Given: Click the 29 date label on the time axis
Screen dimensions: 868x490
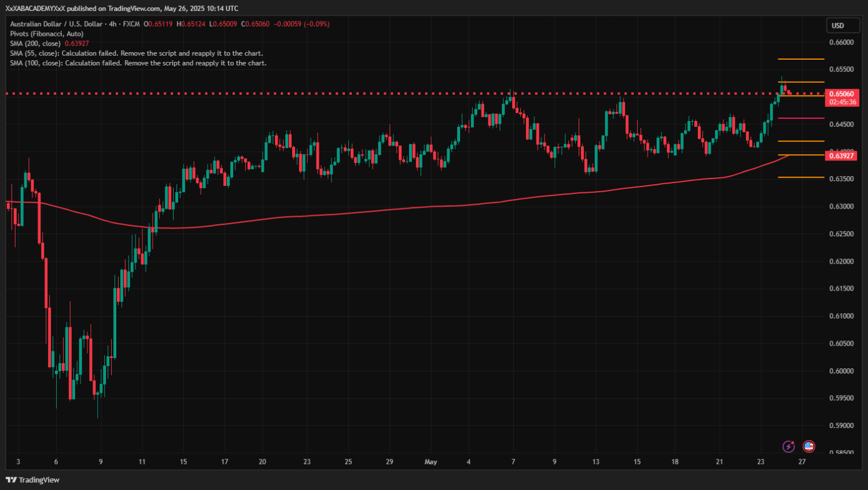Looking at the screenshot, I should [389, 462].
